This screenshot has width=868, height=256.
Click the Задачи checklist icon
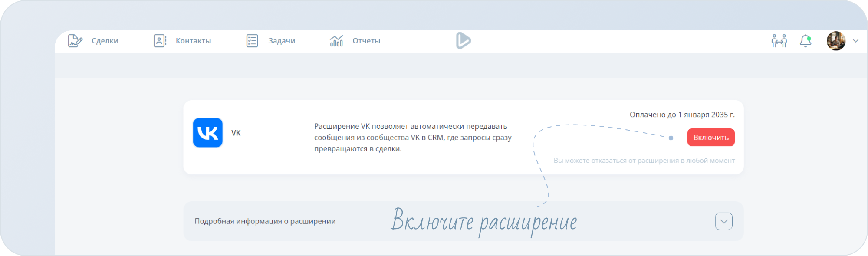252,41
